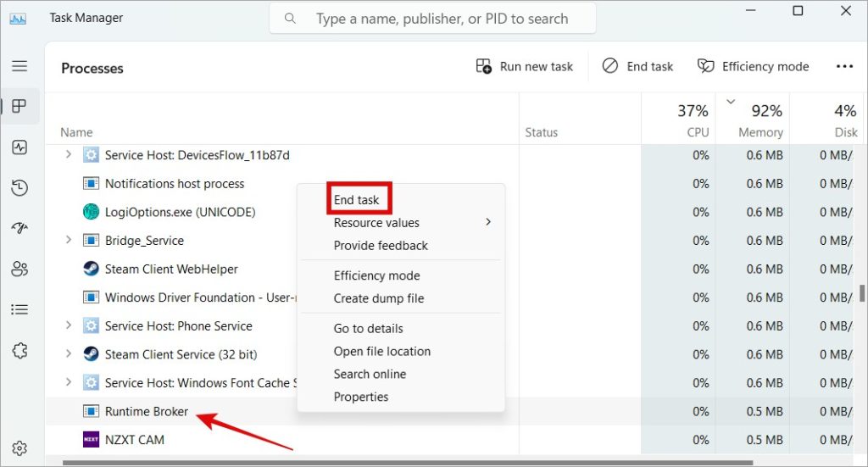Open the Performance sidebar tab

coord(19,147)
